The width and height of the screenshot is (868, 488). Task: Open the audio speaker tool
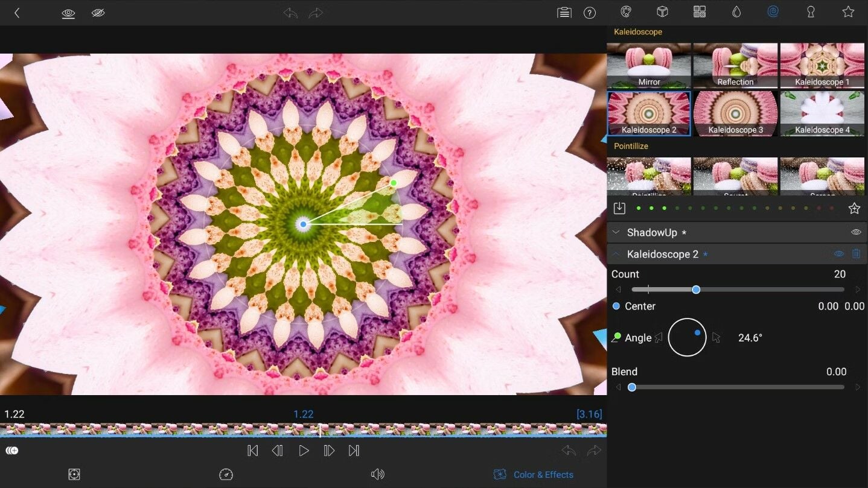[377, 475]
